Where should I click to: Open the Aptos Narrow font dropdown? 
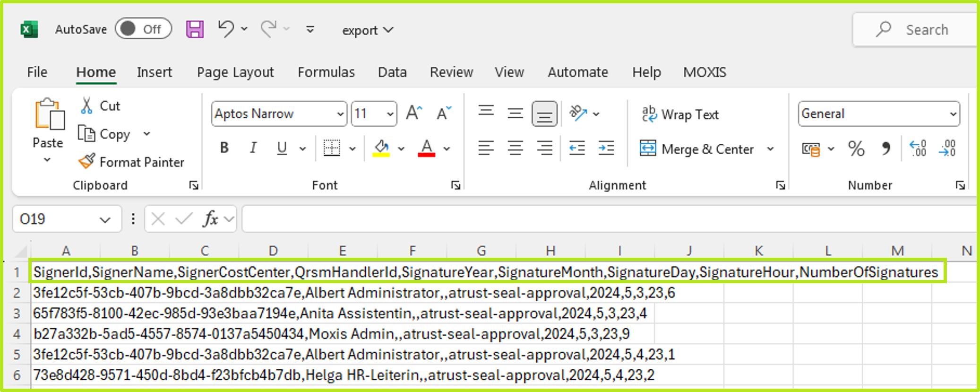(340, 114)
